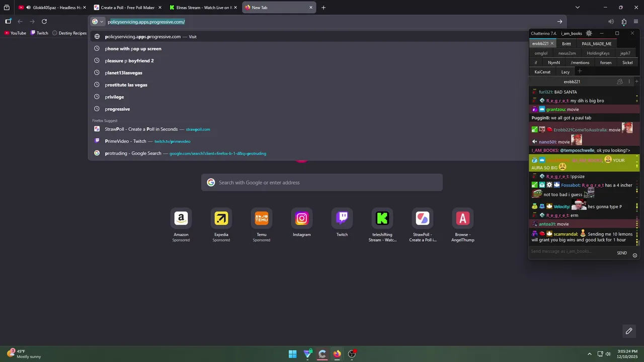
Task: Switch to Brittt chat tab
Action: [x=567, y=44]
